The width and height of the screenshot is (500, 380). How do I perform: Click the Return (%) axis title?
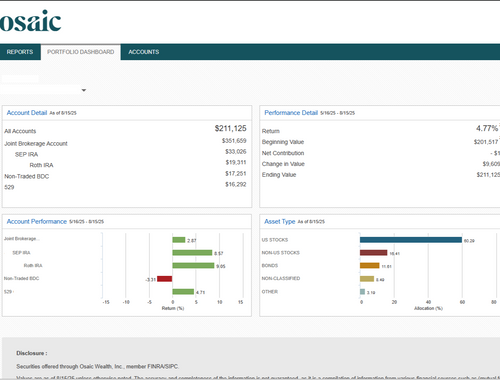(173, 308)
